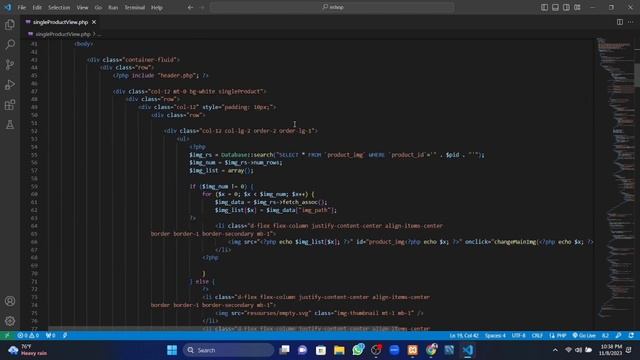Open Windows Start menu
This screenshot has height=360, width=640.
[172, 350]
